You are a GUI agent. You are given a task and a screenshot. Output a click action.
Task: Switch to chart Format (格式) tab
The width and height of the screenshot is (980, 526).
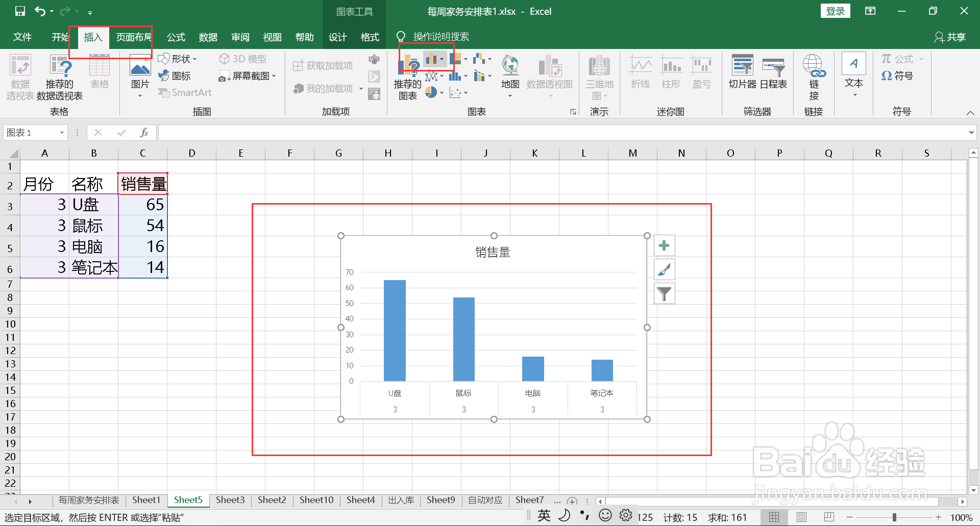pos(370,37)
